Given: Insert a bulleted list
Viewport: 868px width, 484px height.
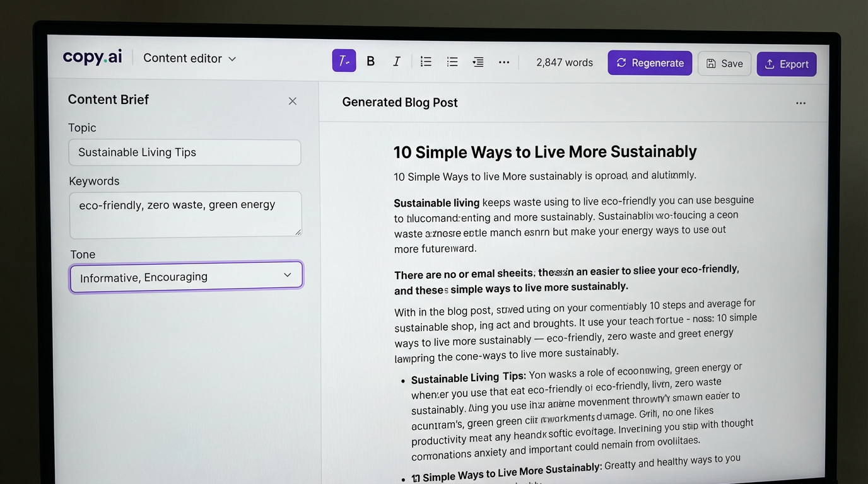Looking at the screenshot, I should [452, 61].
